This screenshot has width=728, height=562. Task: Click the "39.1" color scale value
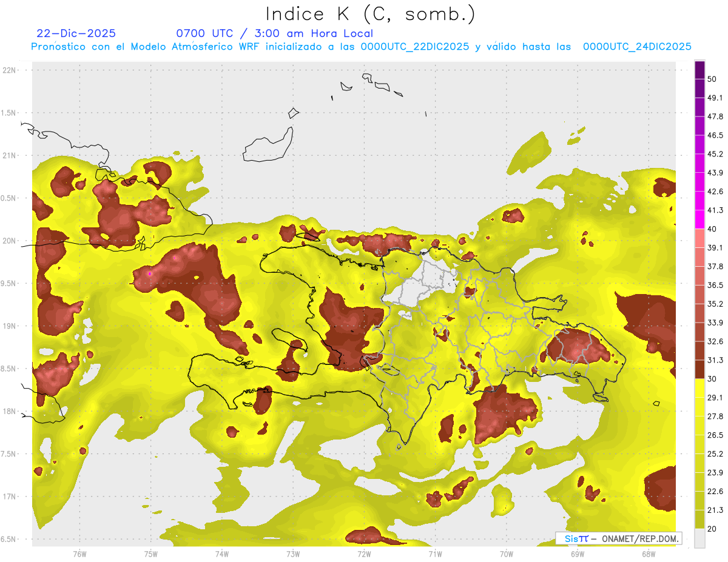[715, 247]
